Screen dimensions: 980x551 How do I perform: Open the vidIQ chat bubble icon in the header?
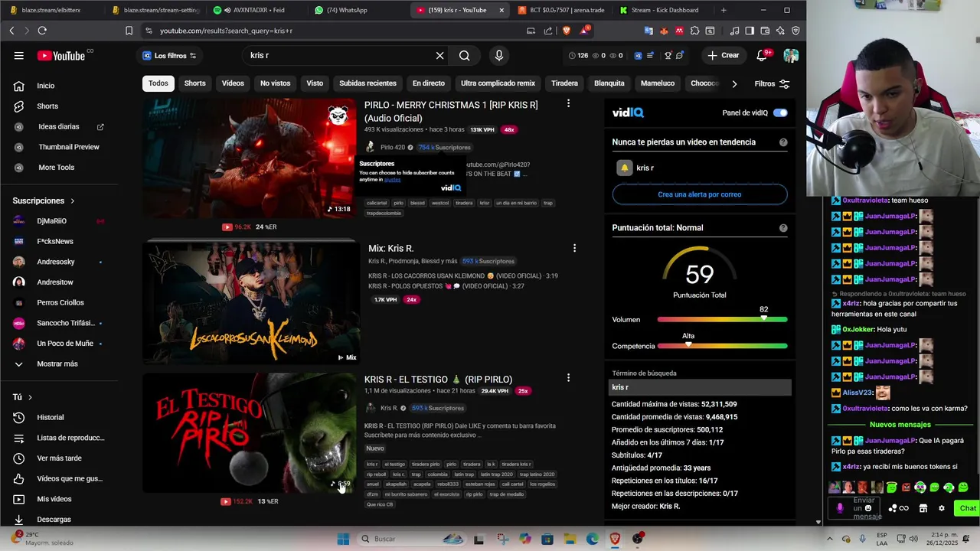(x=679, y=55)
